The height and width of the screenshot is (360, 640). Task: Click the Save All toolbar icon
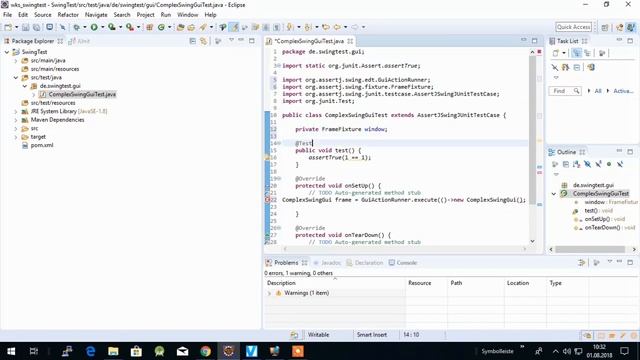36,27
